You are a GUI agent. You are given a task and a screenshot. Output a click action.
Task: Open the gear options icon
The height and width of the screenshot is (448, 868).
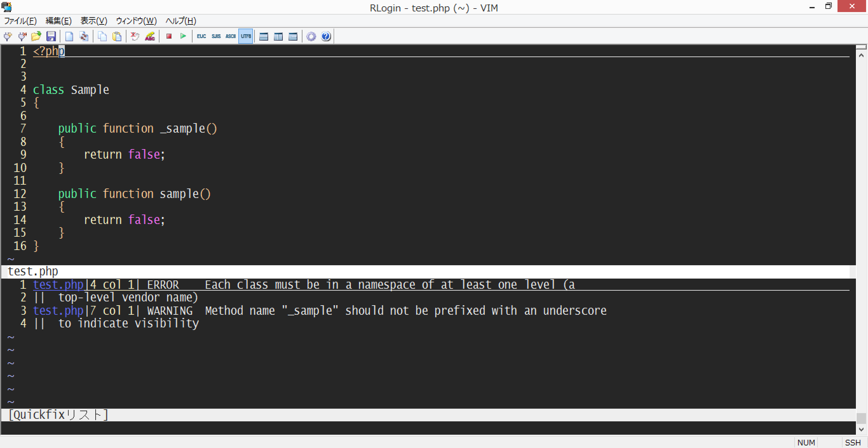pyautogui.click(x=311, y=36)
